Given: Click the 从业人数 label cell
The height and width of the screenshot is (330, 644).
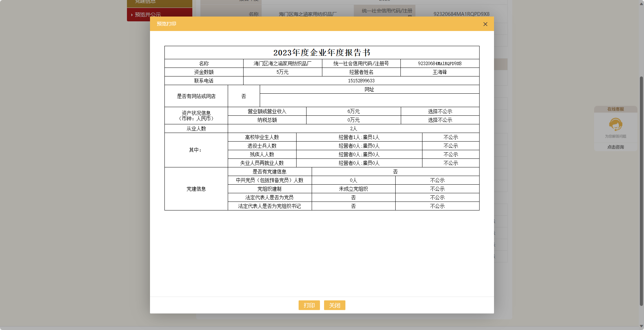Looking at the screenshot, I should point(196,128).
